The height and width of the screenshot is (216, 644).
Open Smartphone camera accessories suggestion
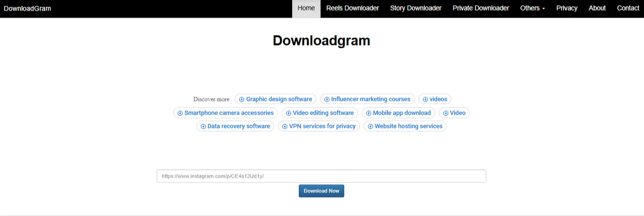226,113
